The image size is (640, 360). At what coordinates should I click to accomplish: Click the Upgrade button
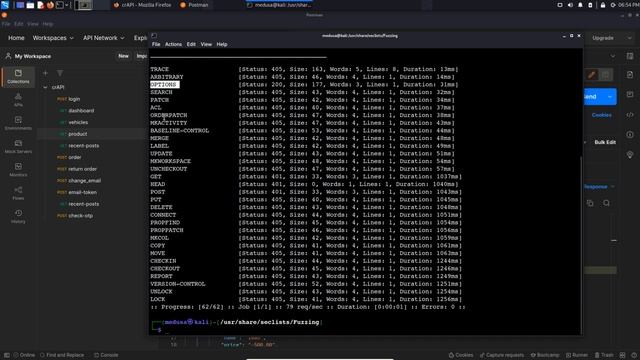603,38
